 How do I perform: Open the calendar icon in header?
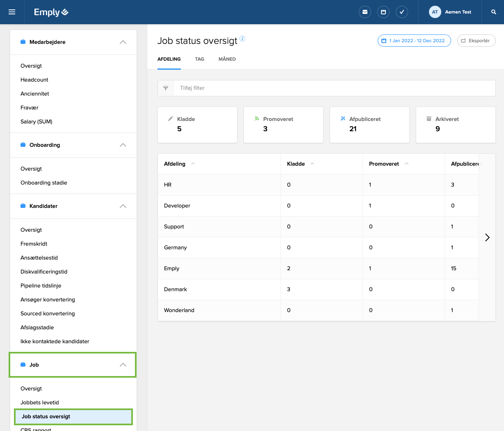(x=383, y=12)
